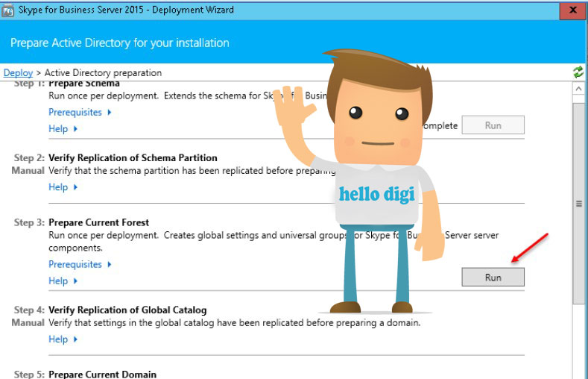Select the Prepare Current Domain heading
The height and width of the screenshot is (379, 588).
click(x=102, y=374)
